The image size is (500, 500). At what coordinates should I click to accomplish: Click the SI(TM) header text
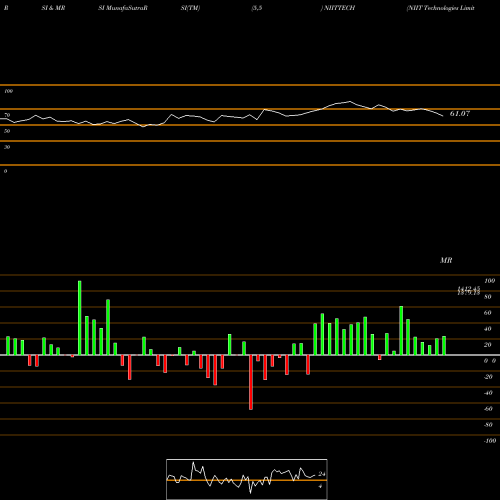(190, 8)
